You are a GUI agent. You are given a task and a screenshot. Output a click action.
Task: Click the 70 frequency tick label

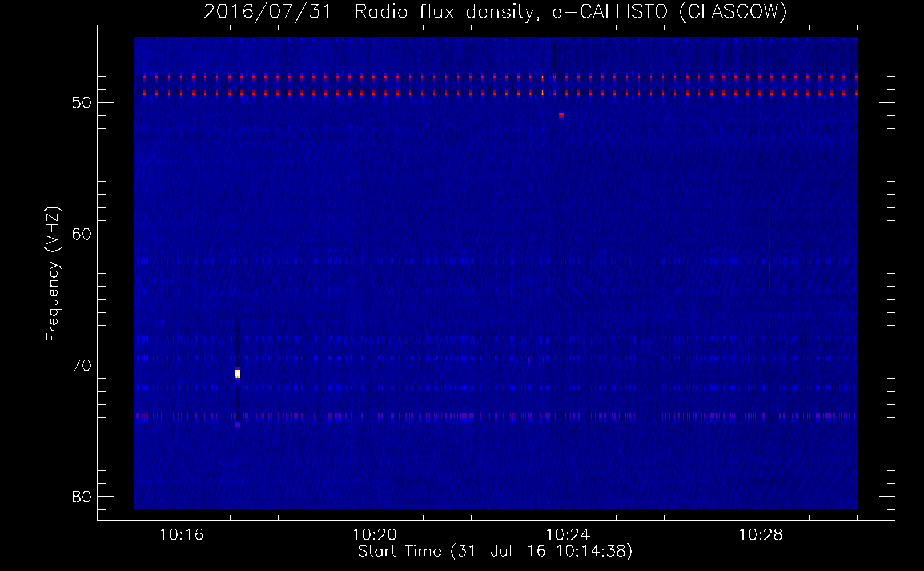[82, 365]
